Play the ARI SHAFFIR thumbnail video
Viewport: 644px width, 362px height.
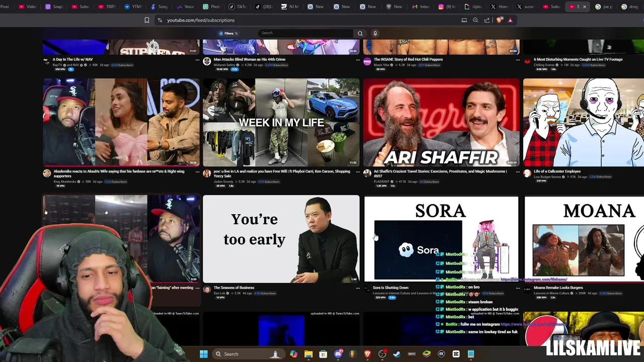[441, 122]
